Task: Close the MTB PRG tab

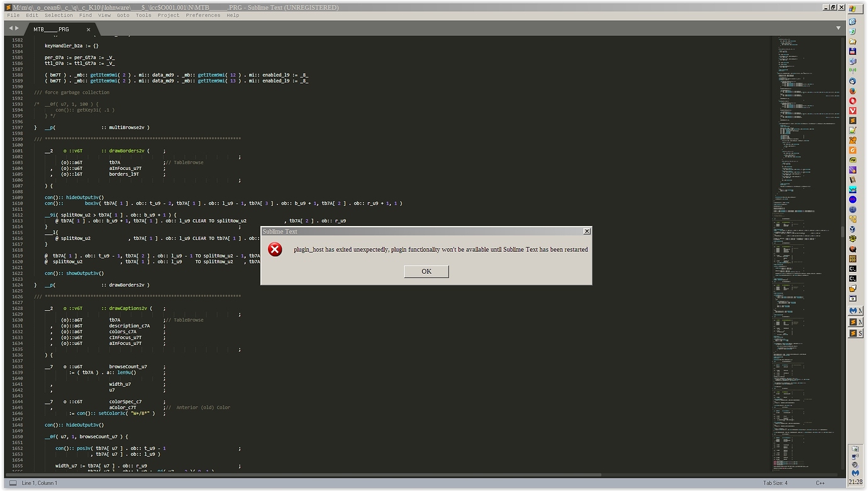Action: coord(89,30)
